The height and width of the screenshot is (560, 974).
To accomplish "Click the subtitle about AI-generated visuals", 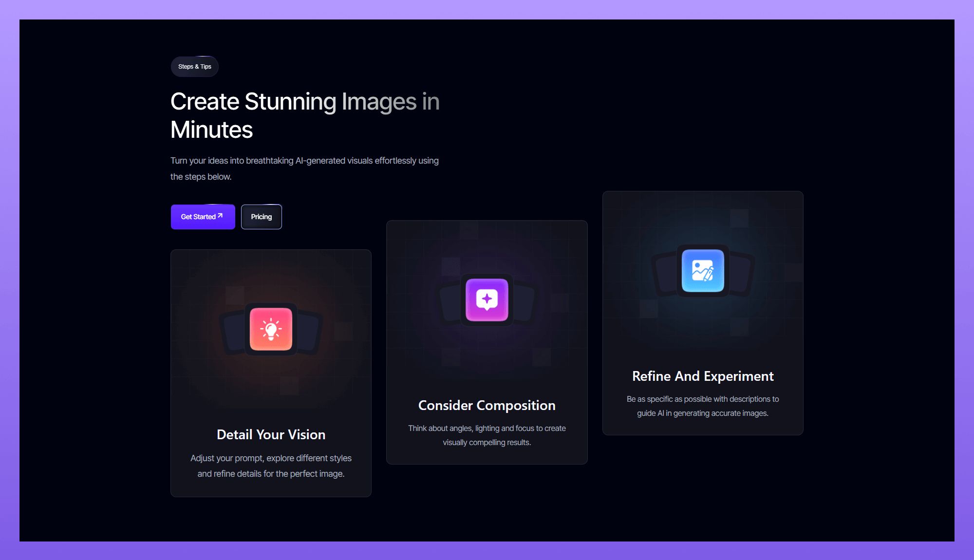I will (x=304, y=168).
